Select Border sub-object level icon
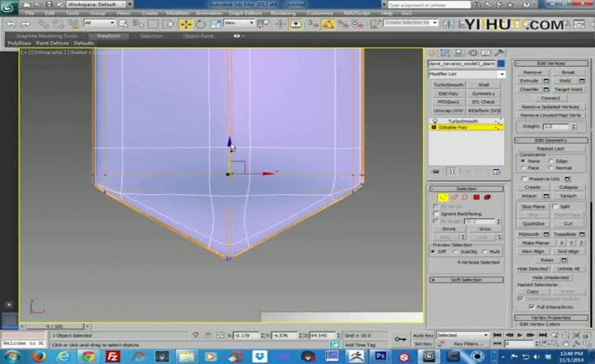 (465, 197)
